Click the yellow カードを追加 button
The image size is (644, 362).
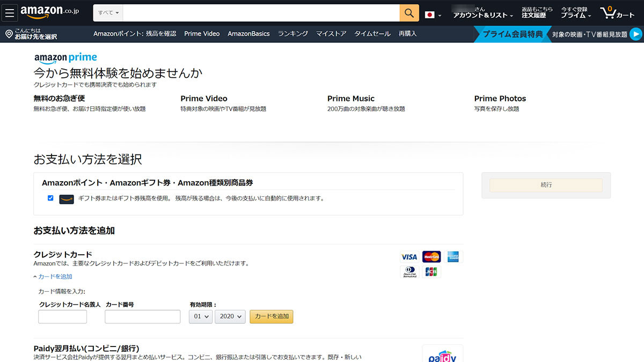point(271,316)
